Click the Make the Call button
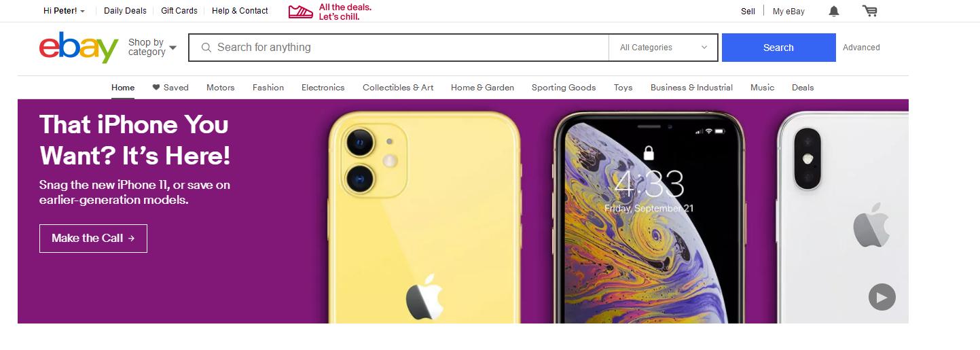The image size is (980, 350). coord(93,239)
